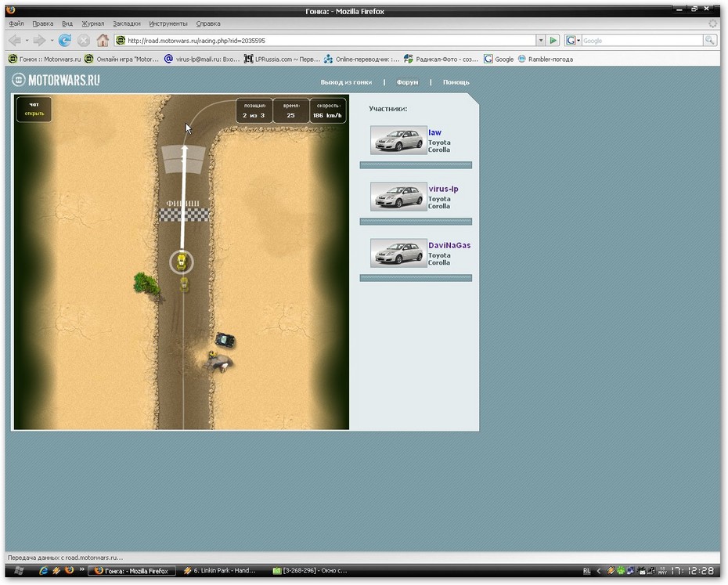Image resolution: width=728 pixels, height=585 pixels.
Task: Open the Форум link
Action: click(407, 82)
